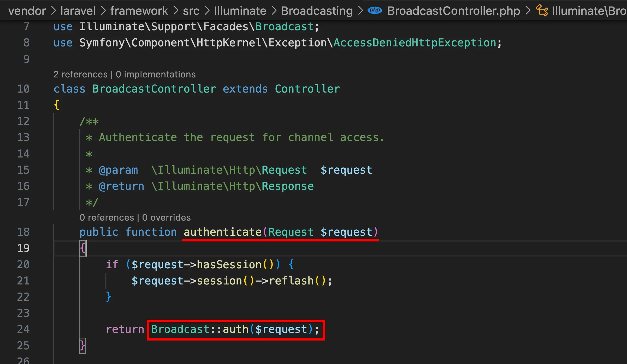
Task: Open the laravel breadcrumb segment
Action: 78,11
